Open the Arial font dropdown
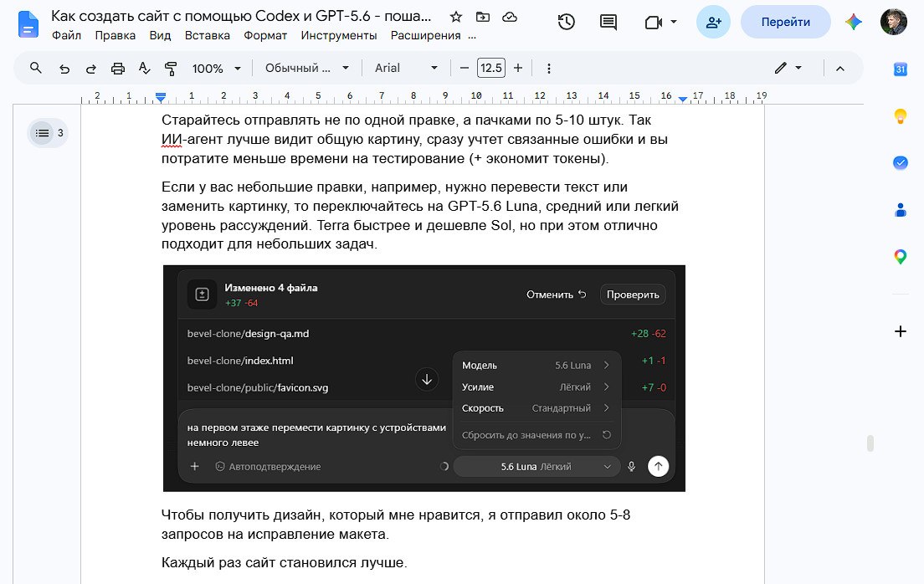The image size is (924, 584). [x=406, y=69]
